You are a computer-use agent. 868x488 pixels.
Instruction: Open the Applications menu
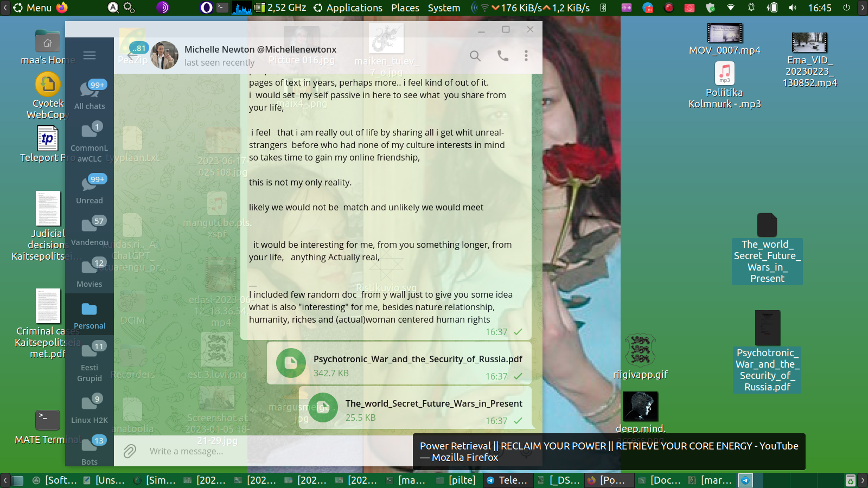pos(348,8)
